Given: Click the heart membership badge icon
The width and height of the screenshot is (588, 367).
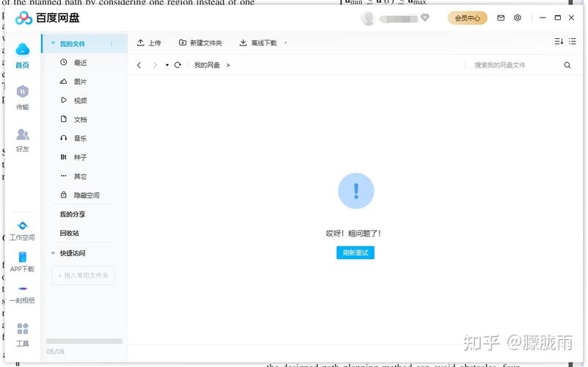Looking at the screenshot, I should [x=425, y=17].
